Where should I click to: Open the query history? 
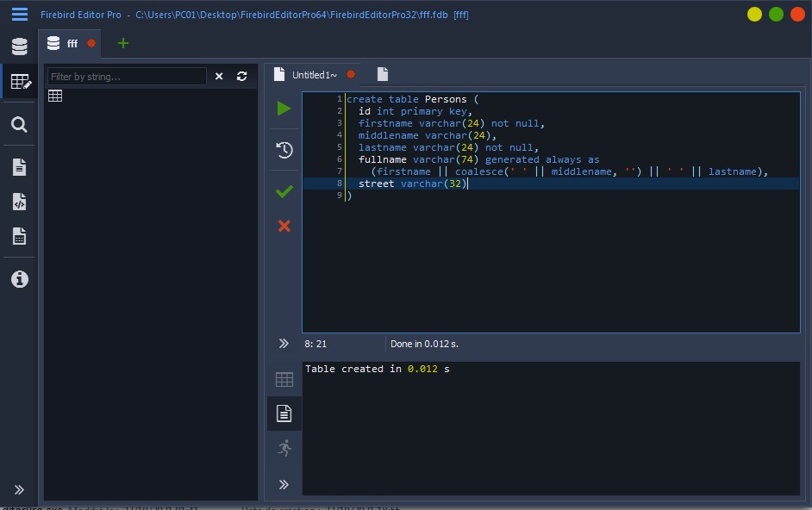[284, 150]
